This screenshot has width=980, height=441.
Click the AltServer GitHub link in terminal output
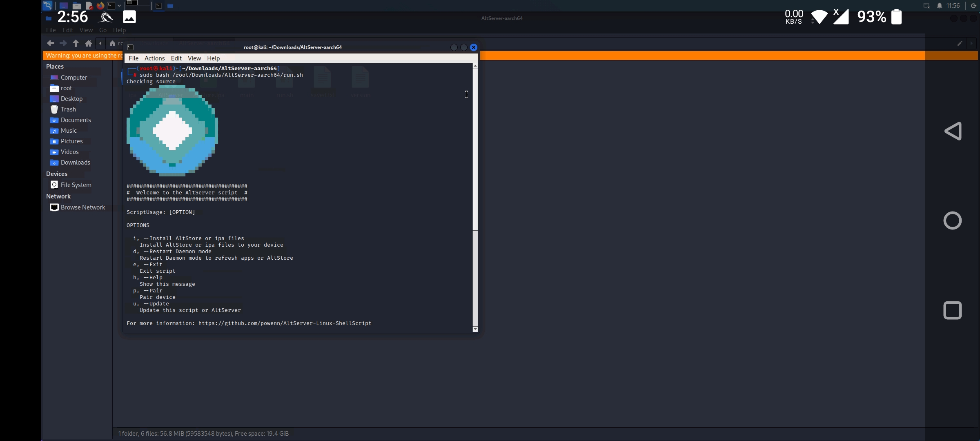(284, 323)
